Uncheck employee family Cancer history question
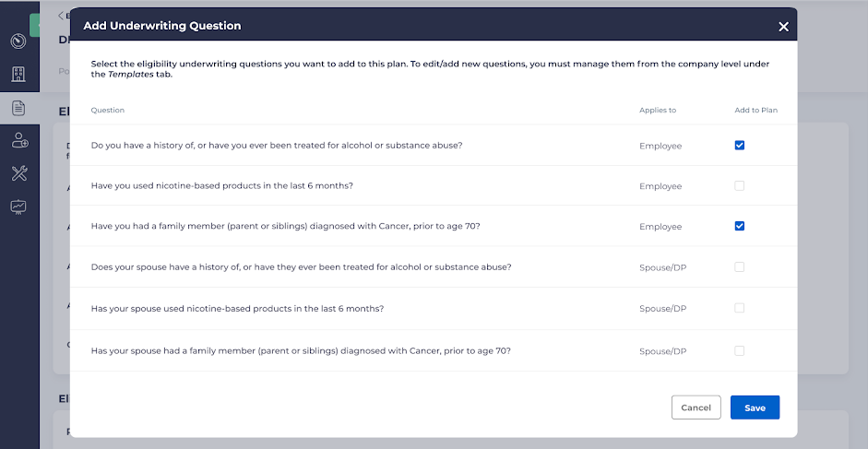Screen dimensions: 868x449 click(740, 226)
